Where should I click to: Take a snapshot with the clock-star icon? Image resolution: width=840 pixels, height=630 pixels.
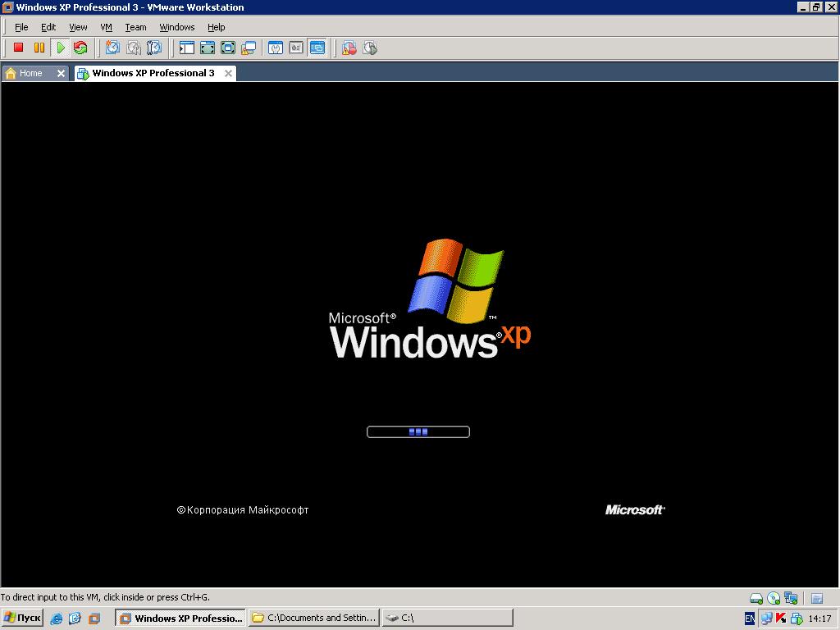click(112, 48)
